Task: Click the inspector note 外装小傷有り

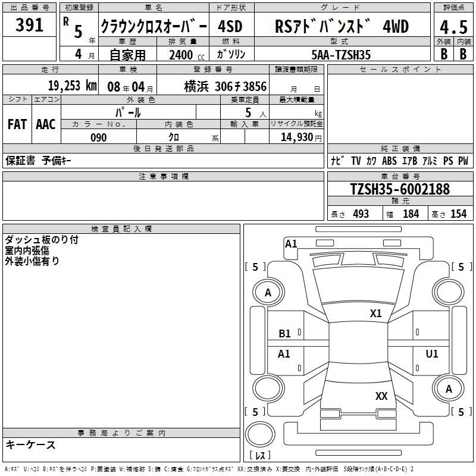Action: point(32,261)
